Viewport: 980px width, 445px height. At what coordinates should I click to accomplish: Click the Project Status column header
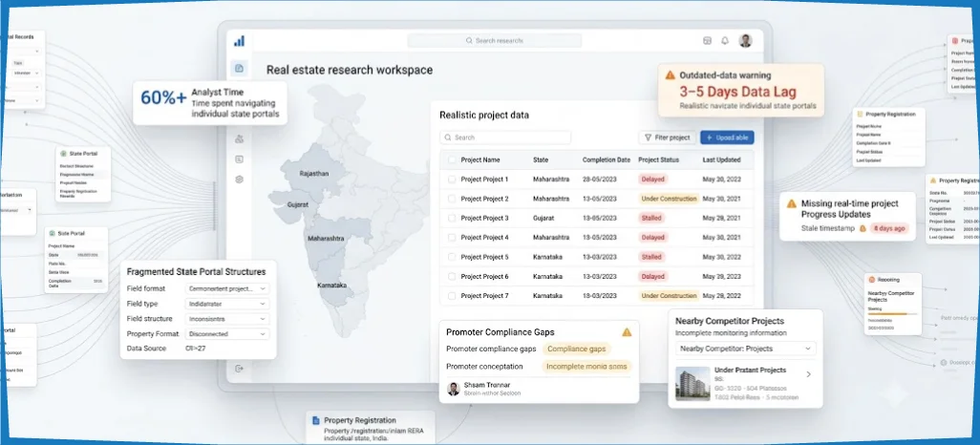point(658,160)
